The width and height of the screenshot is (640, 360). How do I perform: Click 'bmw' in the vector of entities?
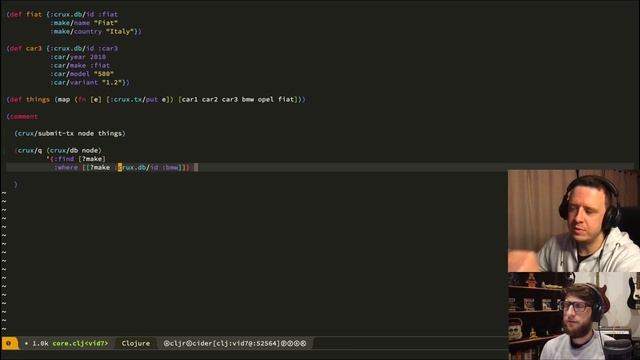[248, 100]
